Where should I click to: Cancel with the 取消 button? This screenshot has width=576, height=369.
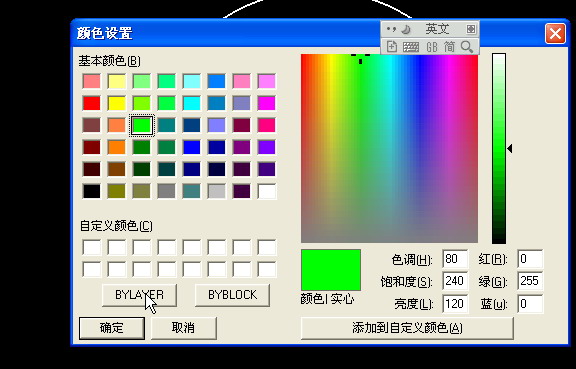pyautogui.click(x=183, y=328)
